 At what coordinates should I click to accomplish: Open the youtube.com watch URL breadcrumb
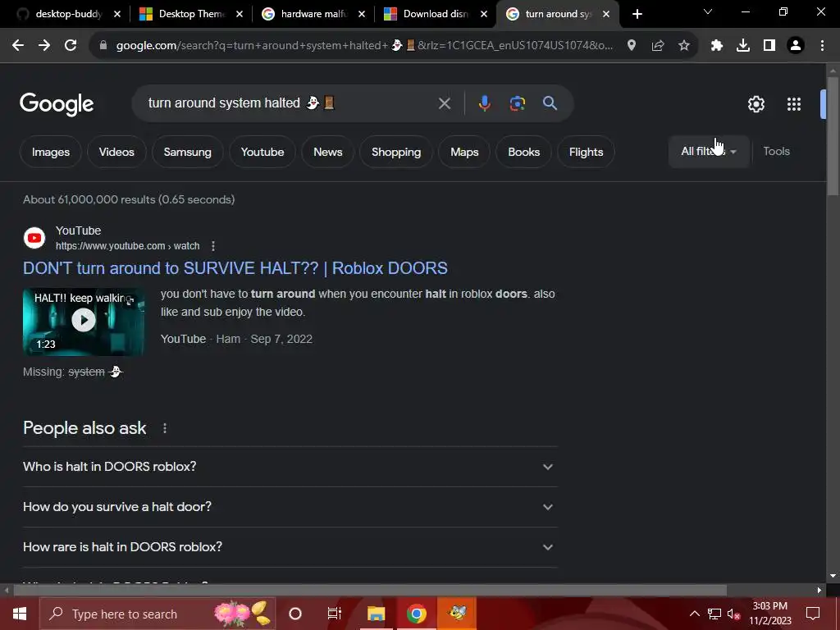click(127, 246)
